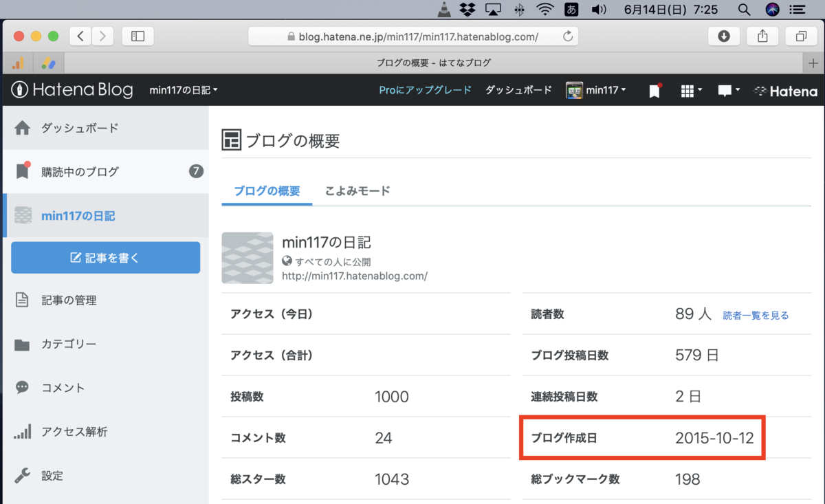The height and width of the screenshot is (504, 825).
Task: Open the http://min117.hatenablog.com/ link
Action: 355,276
